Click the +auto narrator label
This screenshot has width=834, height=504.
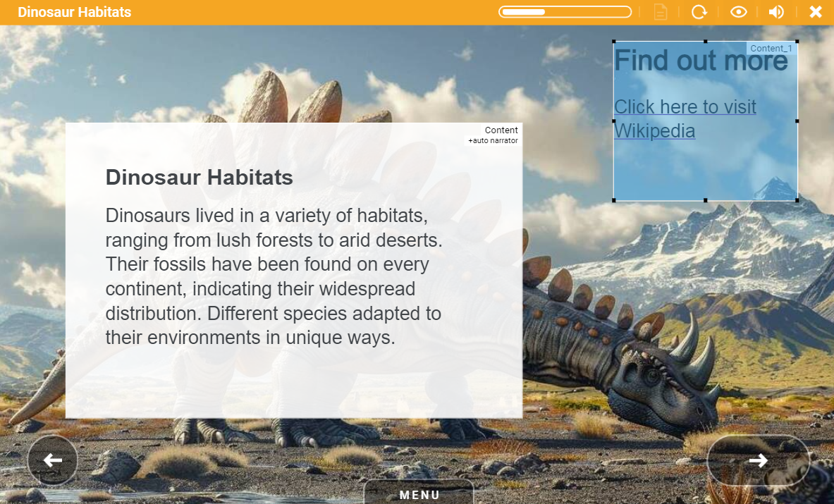click(493, 141)
